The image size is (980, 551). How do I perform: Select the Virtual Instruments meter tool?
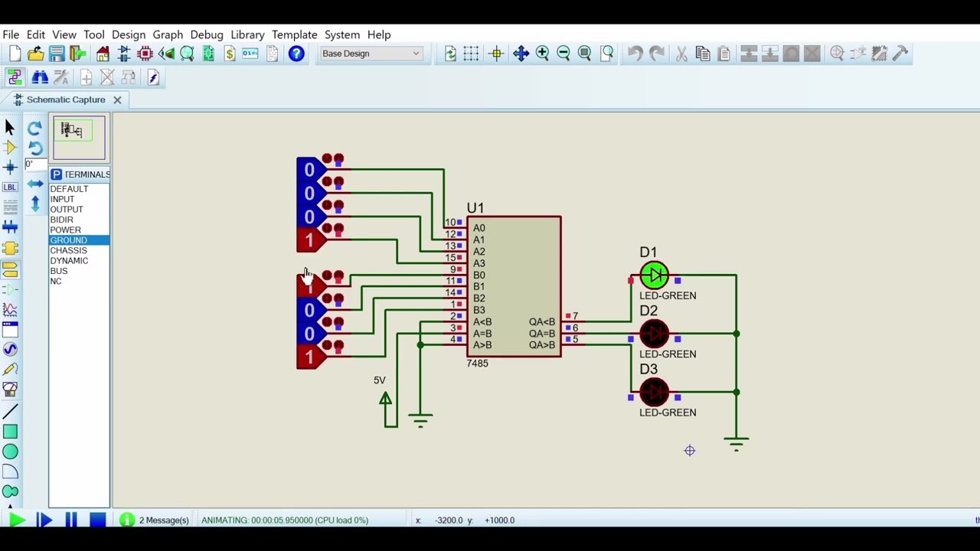click(x=10, y=389)
